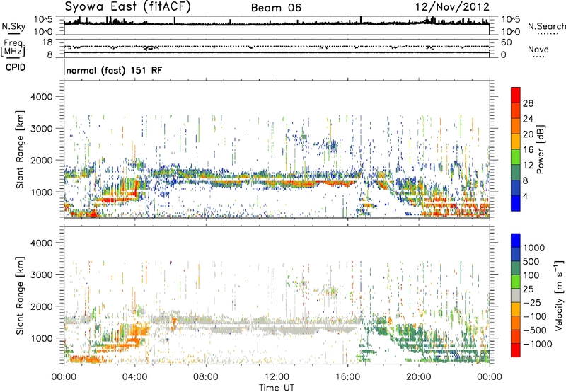Click the 'normal (fast) 151 RF' text
Image resolution: width=566 pixels, height=392 pixels.
(114, 70)
